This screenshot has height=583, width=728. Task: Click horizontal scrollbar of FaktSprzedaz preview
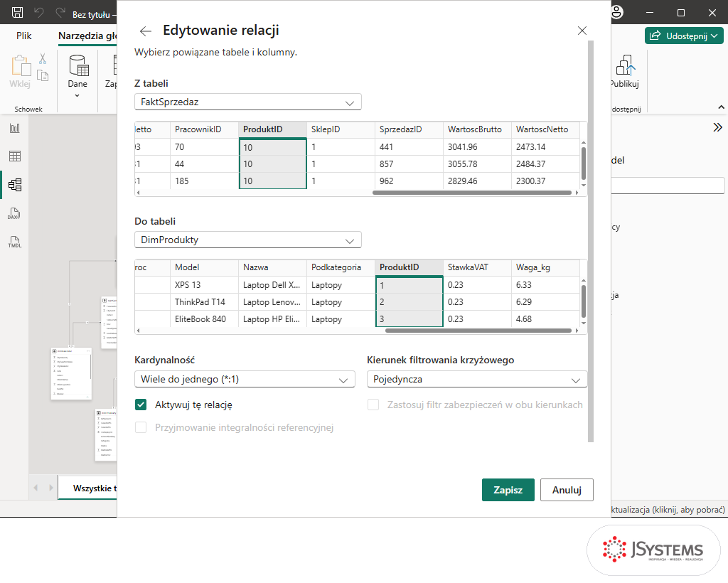point(472,193)
